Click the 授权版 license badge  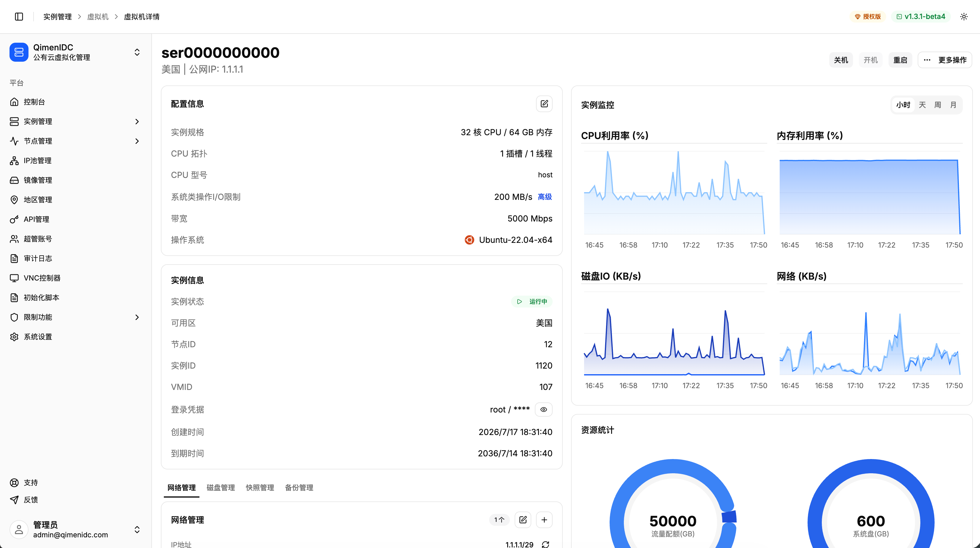click(868, 16)
